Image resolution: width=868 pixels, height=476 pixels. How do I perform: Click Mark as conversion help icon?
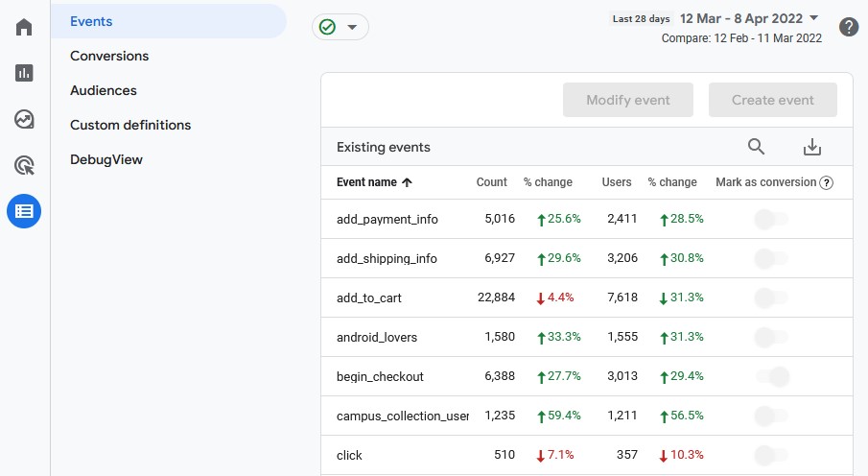pyautogui.click(x=826, y=183)
